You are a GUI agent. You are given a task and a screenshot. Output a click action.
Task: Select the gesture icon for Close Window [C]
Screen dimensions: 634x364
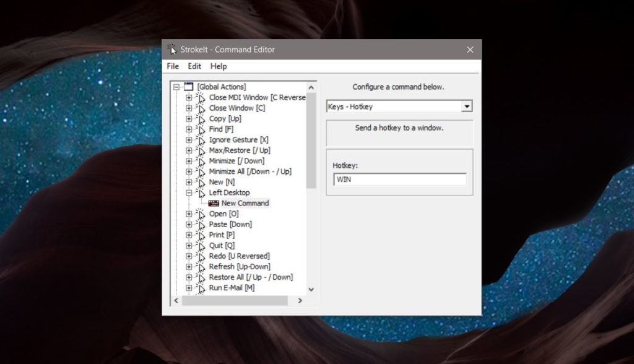[x=202, y=108]
